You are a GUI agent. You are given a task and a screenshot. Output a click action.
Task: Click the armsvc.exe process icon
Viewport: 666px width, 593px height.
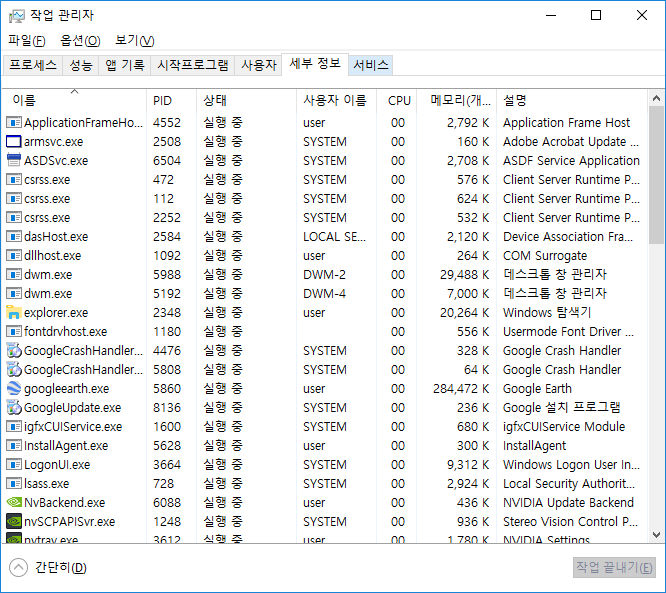pyautogui.click(x=14, y=141)
